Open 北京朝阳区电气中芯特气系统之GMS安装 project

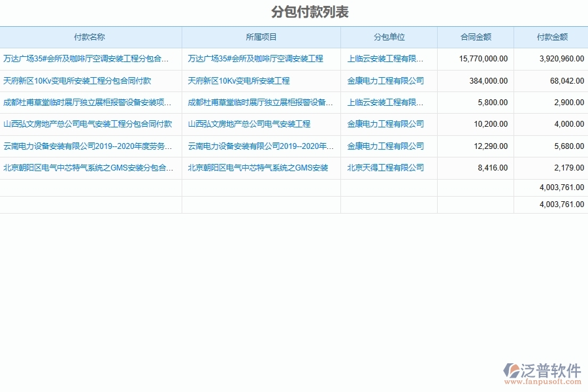257,167
